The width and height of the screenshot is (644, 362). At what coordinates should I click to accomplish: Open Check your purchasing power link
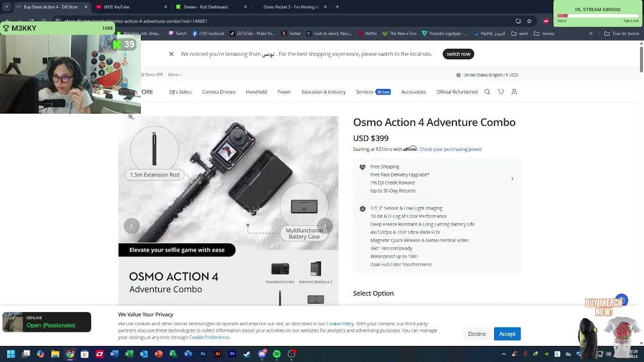(x=451, y=149)
